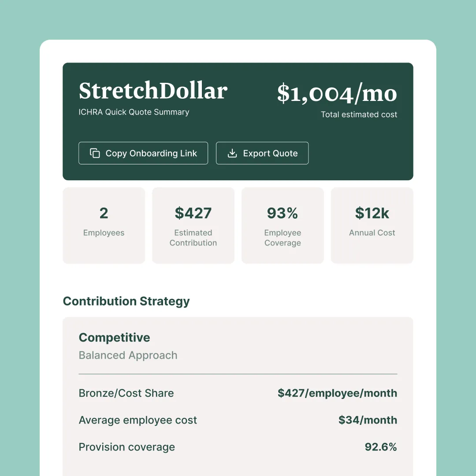This screenshot has height=476, width=476.
Task: Open the Contribution Strategy section heading
Action: click(126, 301)
